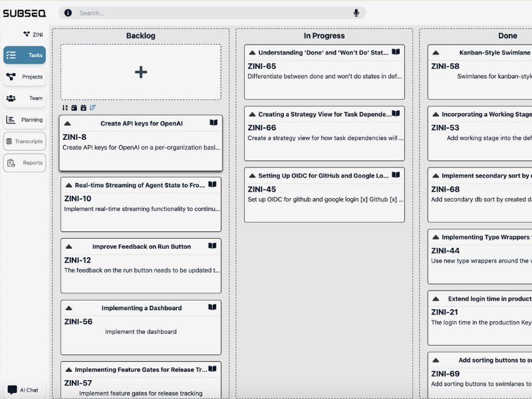532x399 pixels.
Task: Click the triangle on Kanban-Style Swimlane card
Action: pos(436,53)
